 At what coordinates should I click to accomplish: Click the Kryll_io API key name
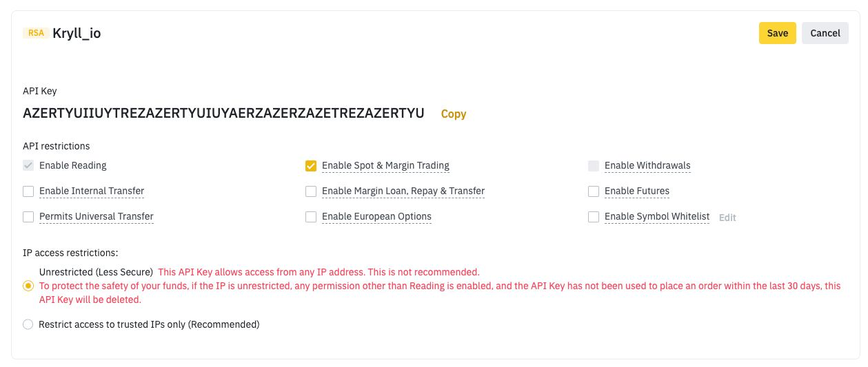77,33
